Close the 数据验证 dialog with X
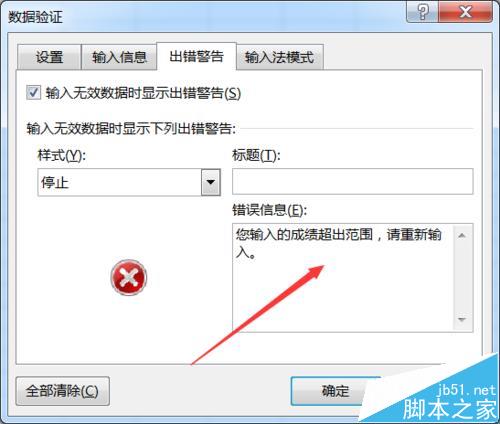Screen dimensions: 500x424 coord(465,12)
